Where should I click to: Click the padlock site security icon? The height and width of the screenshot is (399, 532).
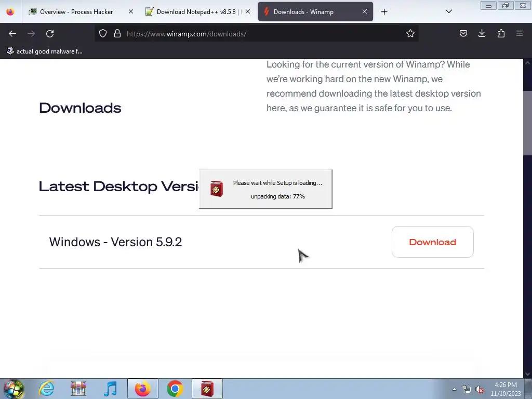[x=117, y=33]
